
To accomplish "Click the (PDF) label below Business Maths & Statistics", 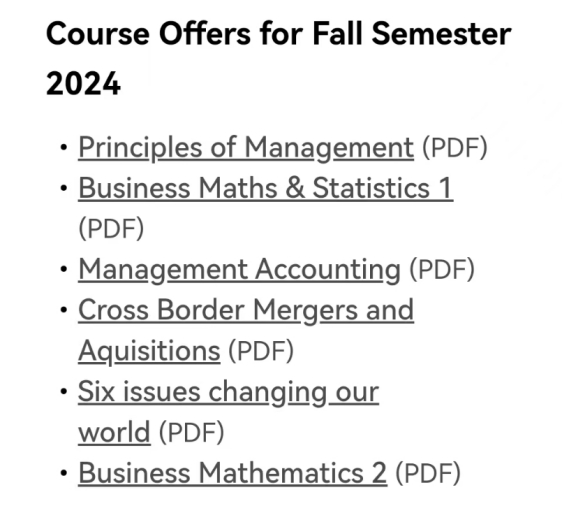I will 111,229.
